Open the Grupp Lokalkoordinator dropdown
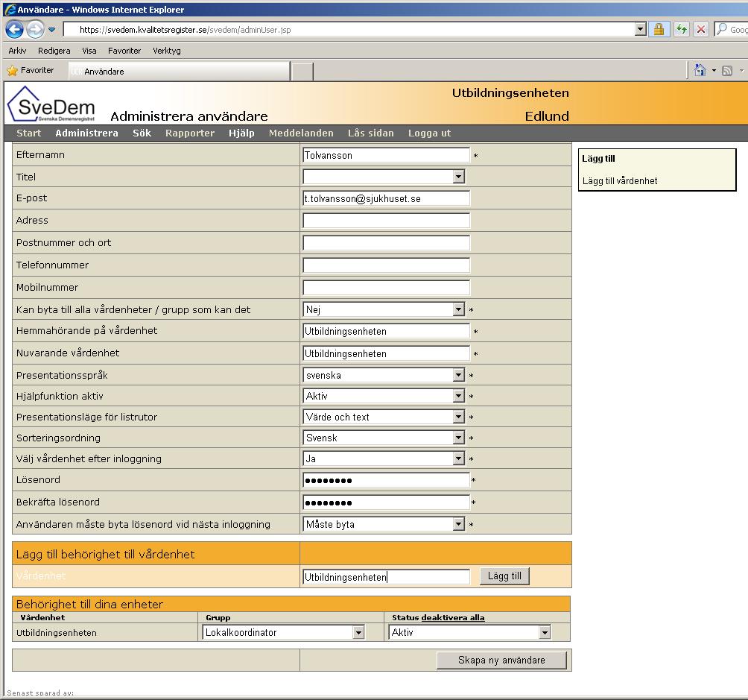The width and height of the screenshot is (748, 700). [x=283, y=633]
